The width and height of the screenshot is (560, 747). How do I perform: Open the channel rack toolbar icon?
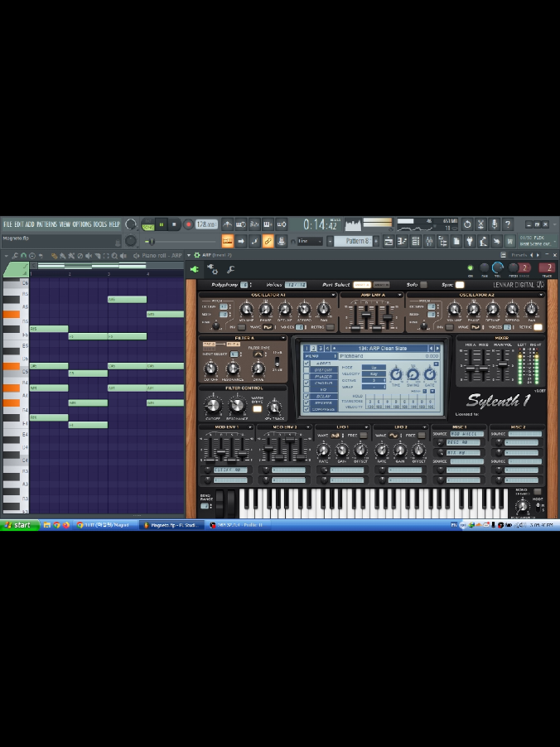pos(415,241)
